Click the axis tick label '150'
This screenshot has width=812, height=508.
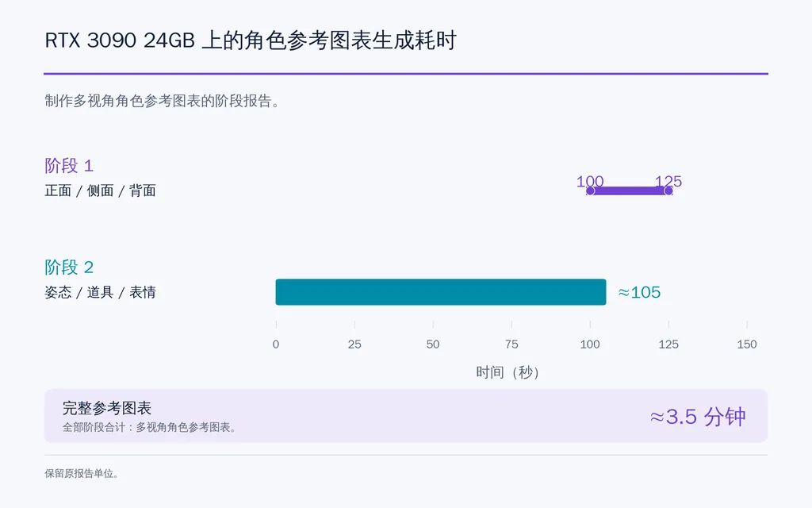pos(747,344)
